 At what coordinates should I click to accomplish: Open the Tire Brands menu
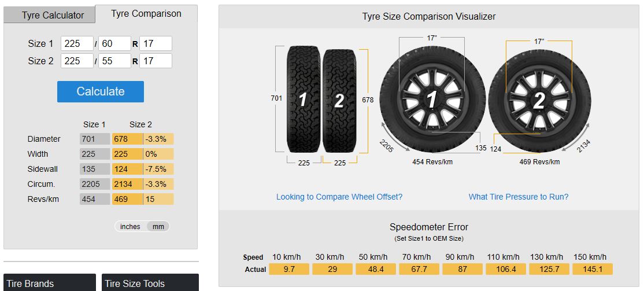(x=50, y=283)
